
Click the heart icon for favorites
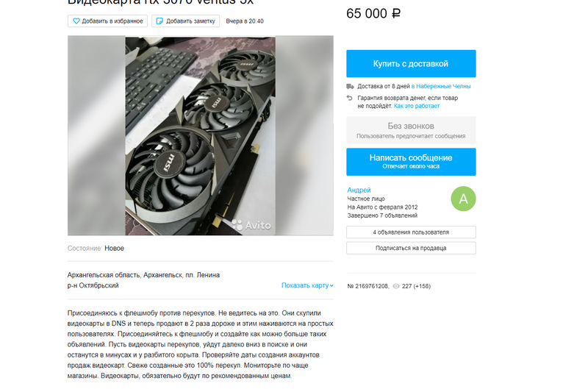(76, 21)
